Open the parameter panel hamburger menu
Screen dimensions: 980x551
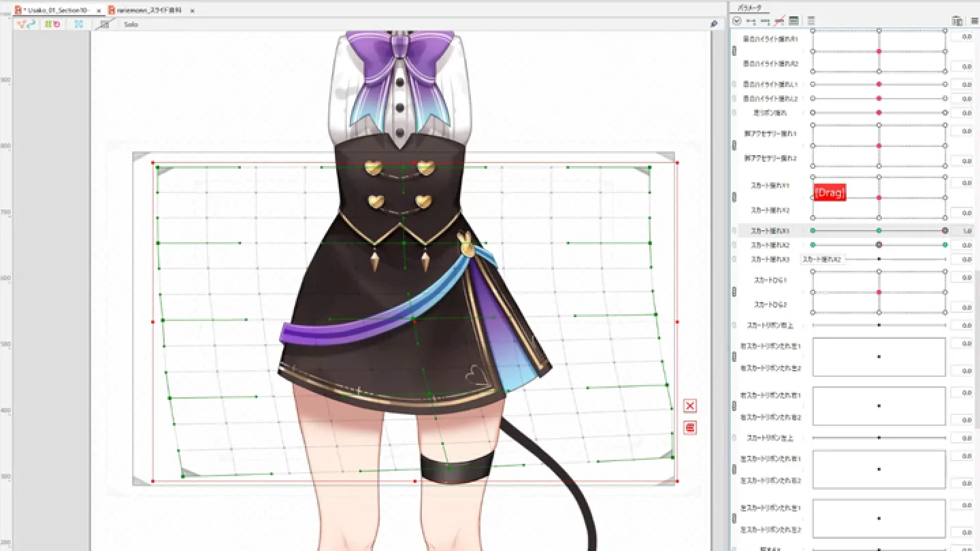click(x=975, y=21)
